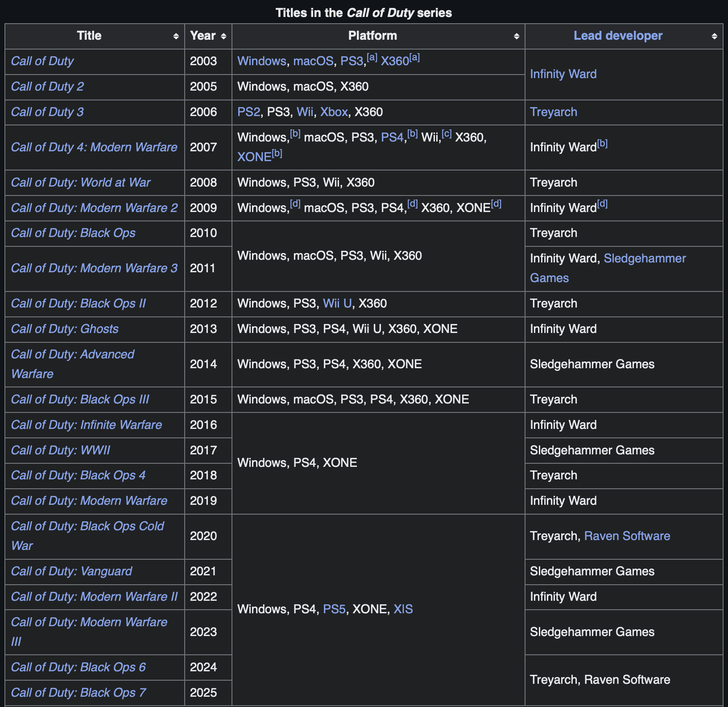
Task: Follow the X360 link in 2003 row
Action: [395, 61]
